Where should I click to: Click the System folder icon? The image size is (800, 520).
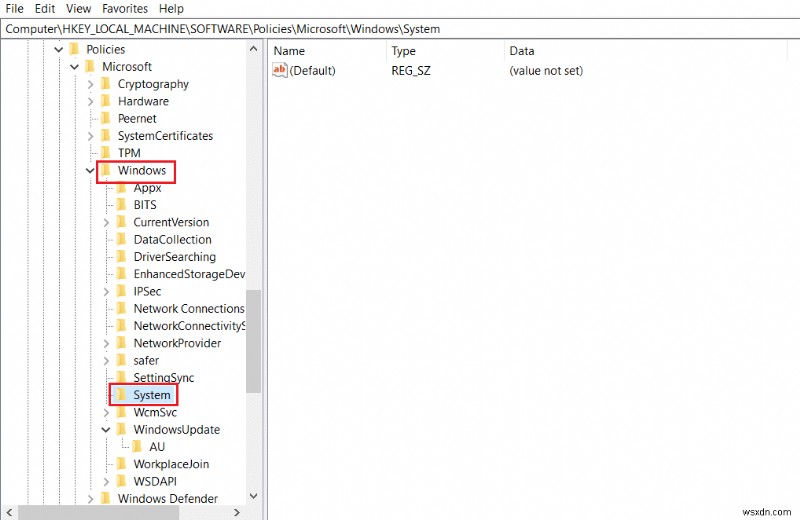point(121,395)
